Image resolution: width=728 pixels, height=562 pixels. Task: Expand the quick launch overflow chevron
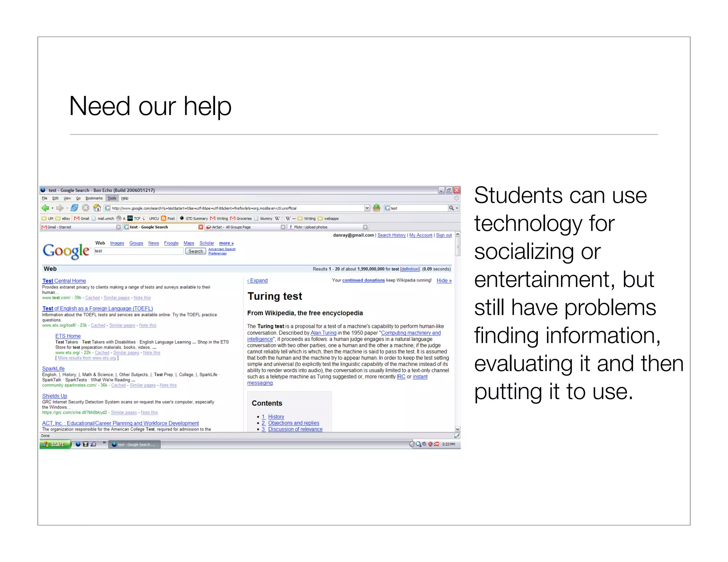pyautogui.click(x=104, y=443)
